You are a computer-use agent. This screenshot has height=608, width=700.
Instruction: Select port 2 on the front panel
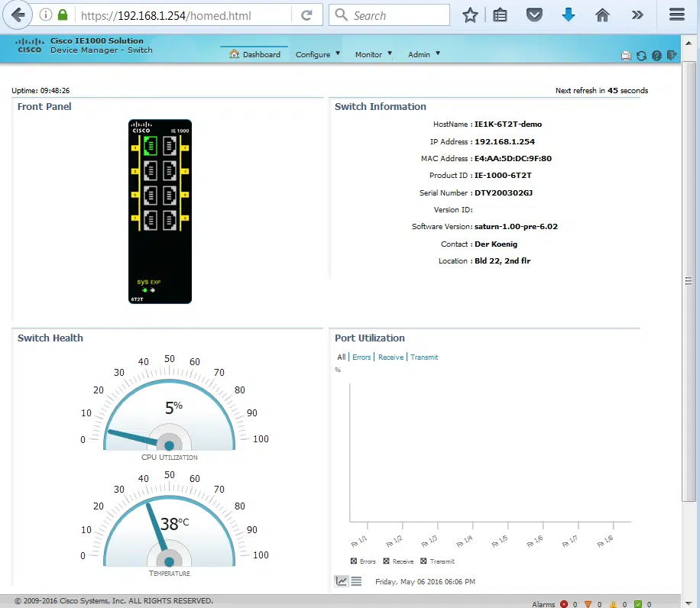pyautogui.click(x=169, y=146)
